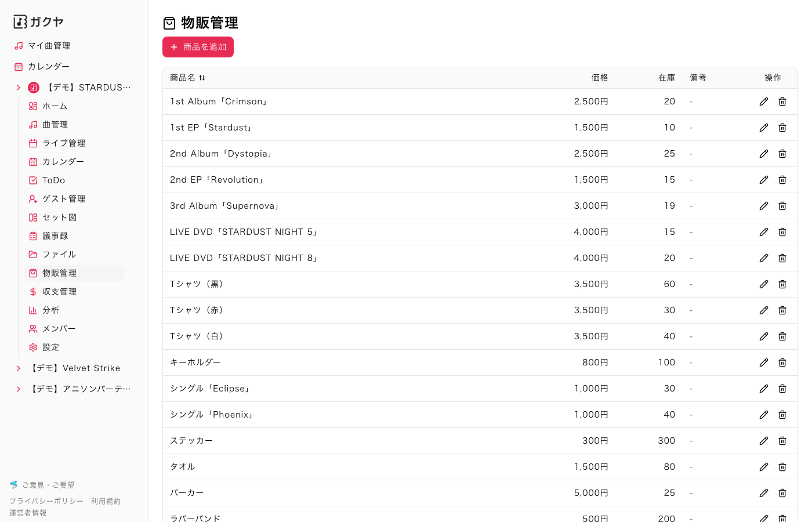Click the 商品を追加 button
Viewport: 812px width, 522px height.
pos(198,47)
